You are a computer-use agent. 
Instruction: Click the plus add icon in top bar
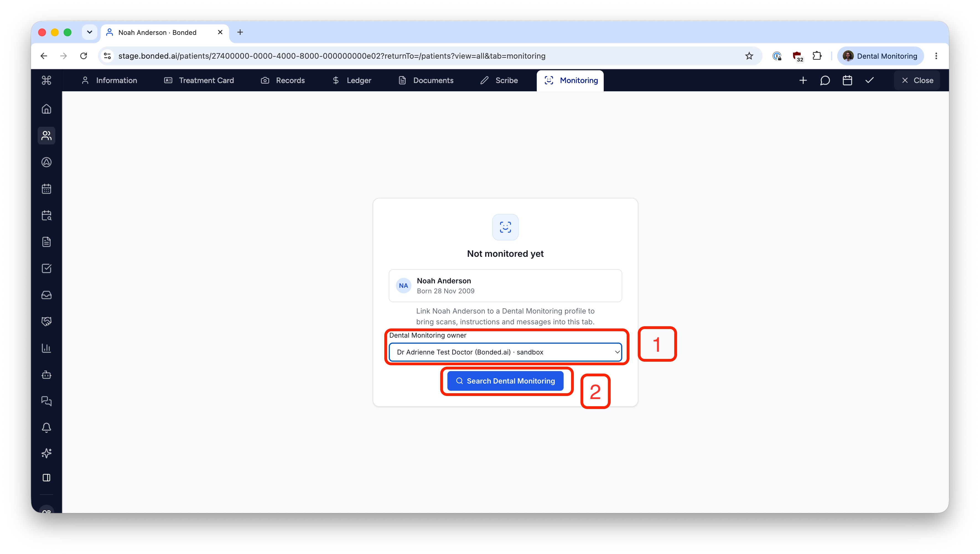803,80
